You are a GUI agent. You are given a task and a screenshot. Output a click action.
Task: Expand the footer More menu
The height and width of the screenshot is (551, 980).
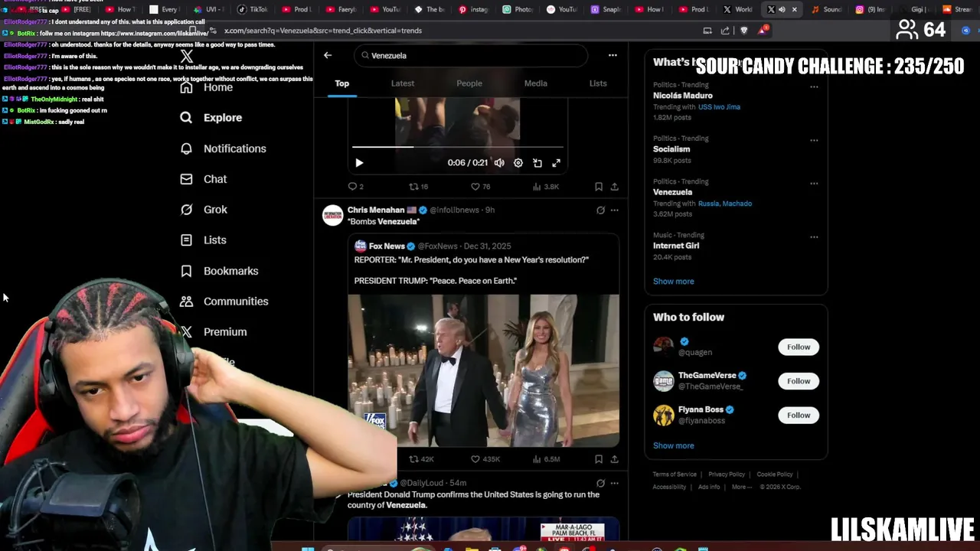[741, 487]
